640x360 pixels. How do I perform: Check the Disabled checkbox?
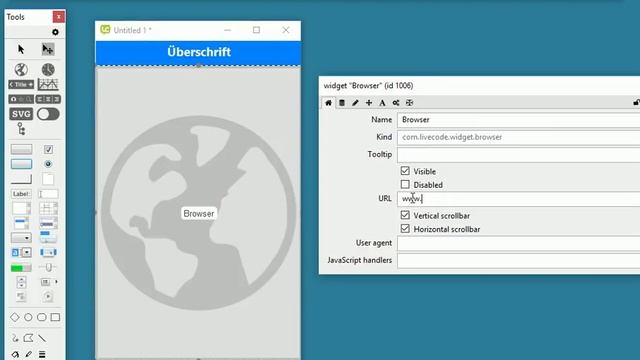pyautogui.click(x=405, y=184)
